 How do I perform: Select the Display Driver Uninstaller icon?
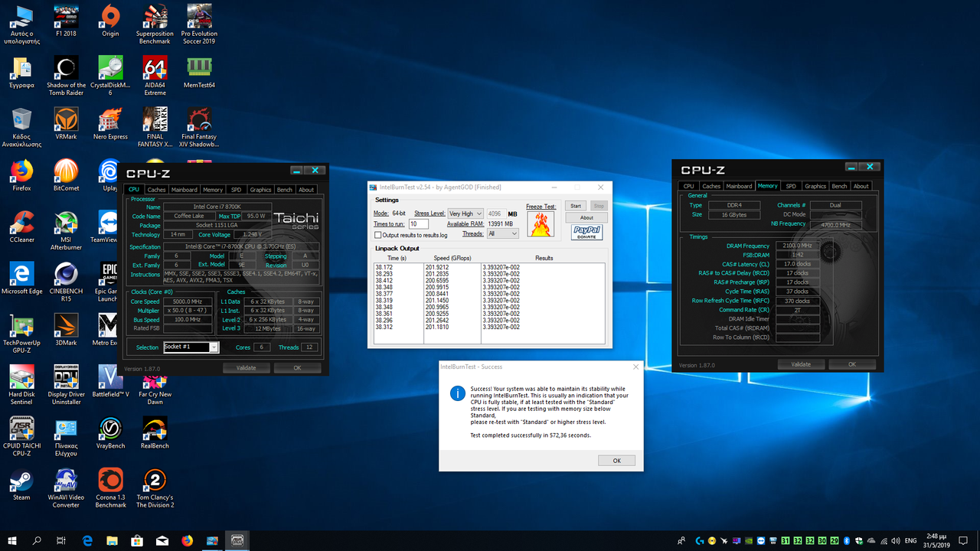click(x=66, y=384)
